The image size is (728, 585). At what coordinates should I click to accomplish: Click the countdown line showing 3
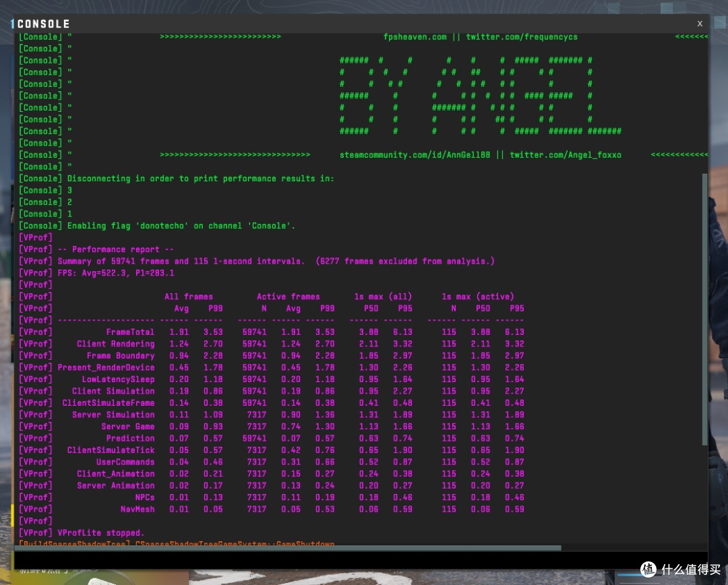pos(46,190)
